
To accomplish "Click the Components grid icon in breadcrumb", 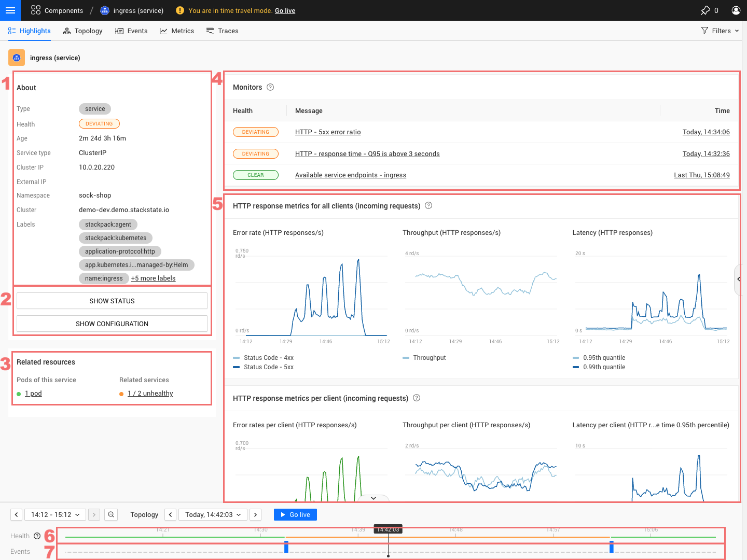I will pos(35,10).
